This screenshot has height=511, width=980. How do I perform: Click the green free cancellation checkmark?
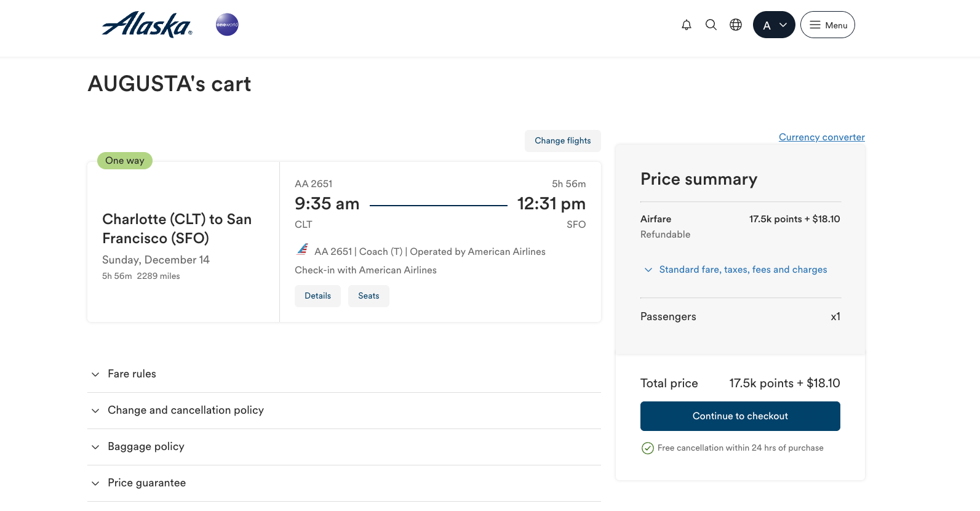[x=648, y=448]
